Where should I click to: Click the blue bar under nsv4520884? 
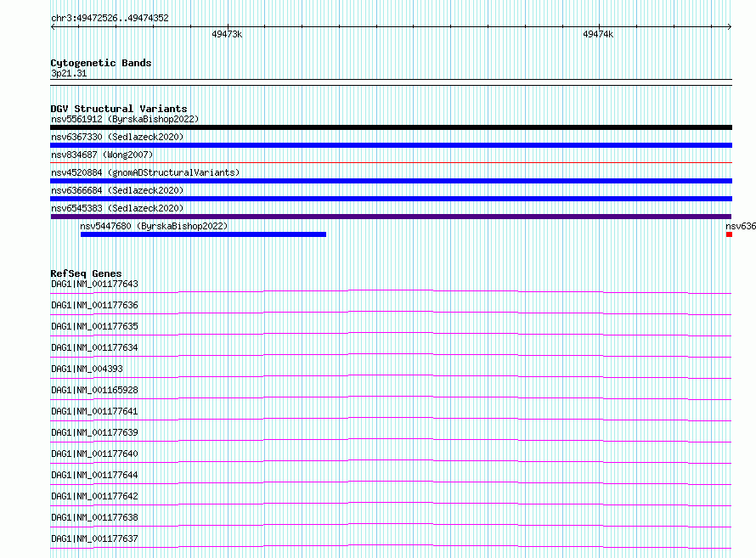(391, 181)
